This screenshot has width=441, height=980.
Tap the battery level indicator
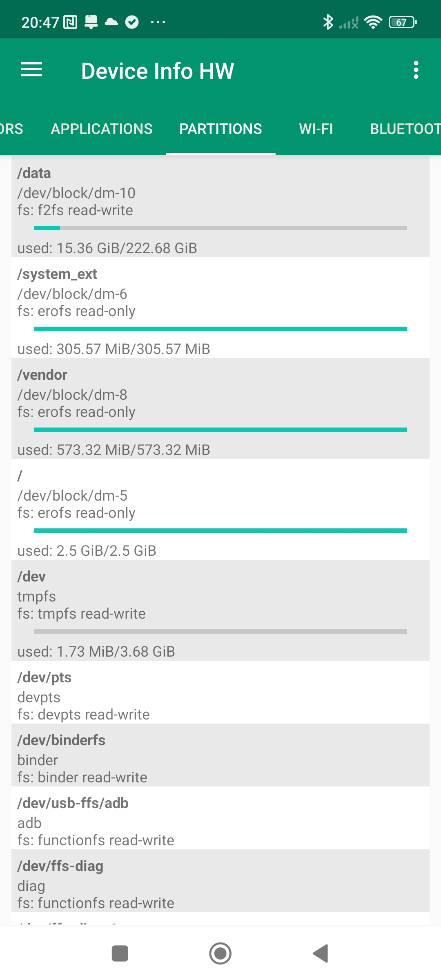[402, 22]
